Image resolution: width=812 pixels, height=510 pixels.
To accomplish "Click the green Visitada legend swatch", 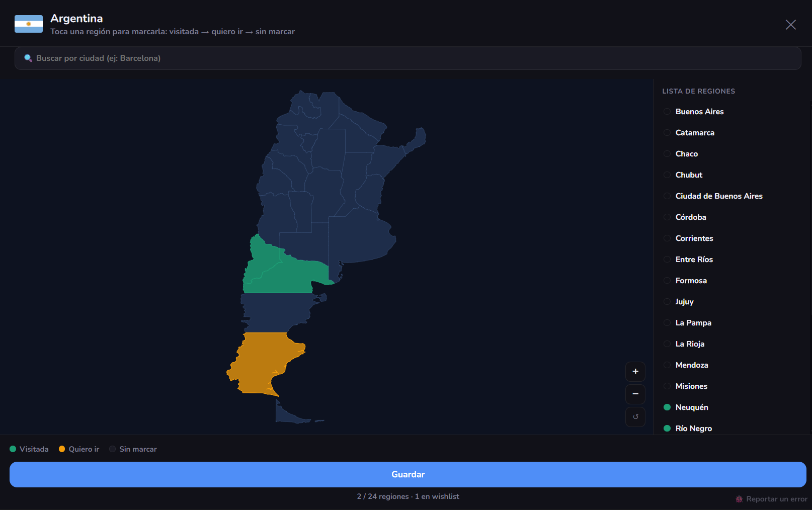I will (13, 449).
